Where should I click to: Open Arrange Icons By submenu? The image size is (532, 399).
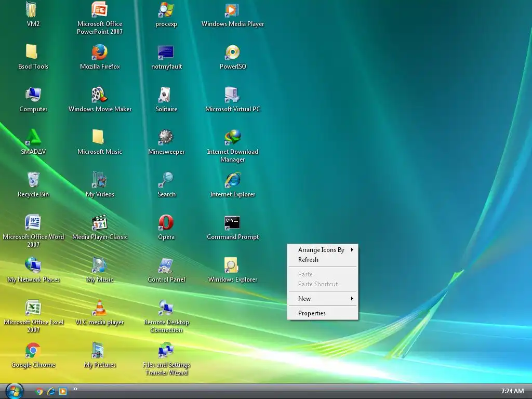pos(323,250)
